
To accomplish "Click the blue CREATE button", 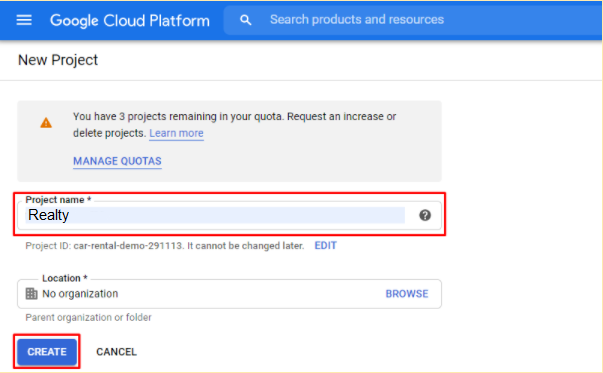I will point(47,352).
